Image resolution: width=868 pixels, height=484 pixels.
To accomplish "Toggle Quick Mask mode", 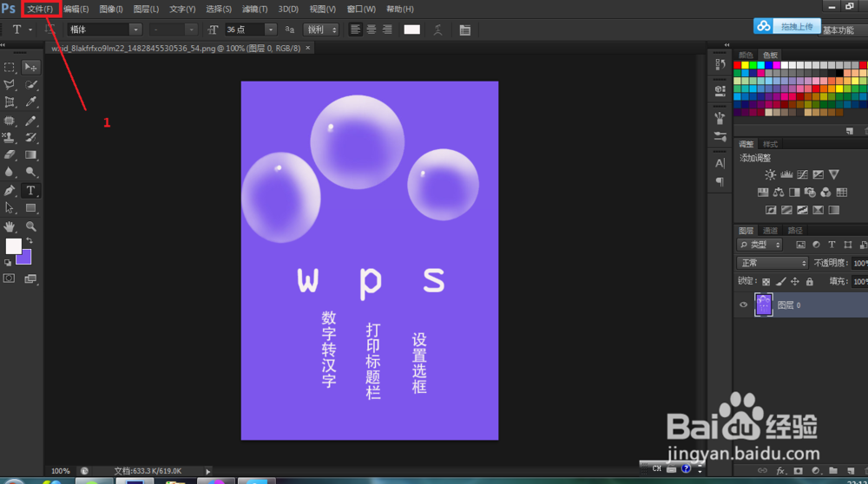I will [10, 278].
